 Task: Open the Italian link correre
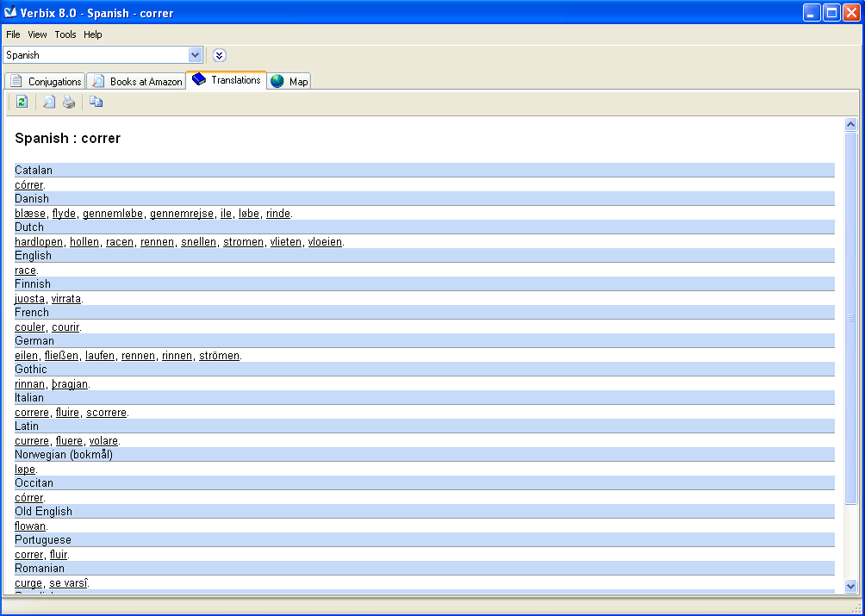[x=32, y=412]
